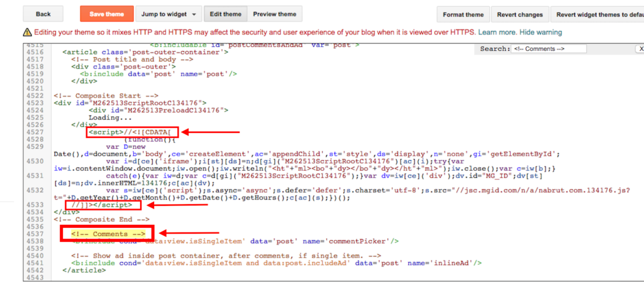Viewport: 644px width, 282px height.
Task: Click line number 4537 in gutter
Action: point(35,234)
